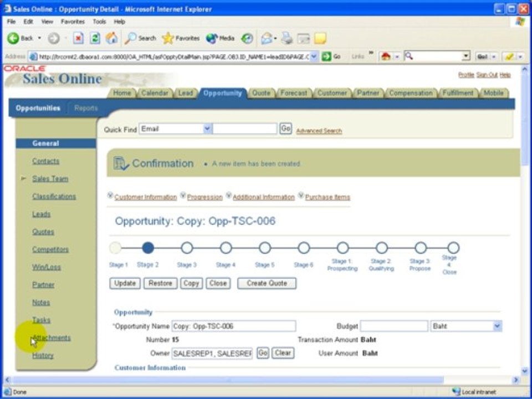Click Go button next to Owner field
The width and height of the screenshot is (532, 399).
tap(263, 353)
